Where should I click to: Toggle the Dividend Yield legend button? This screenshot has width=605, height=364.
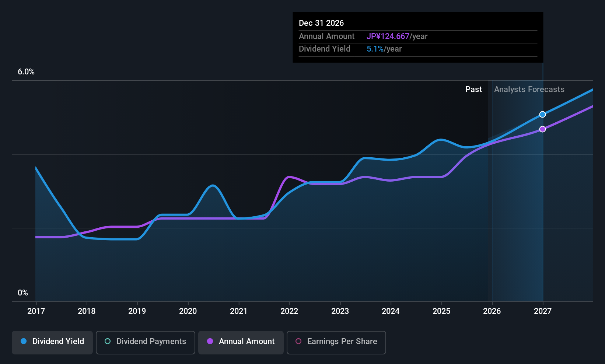52,342
